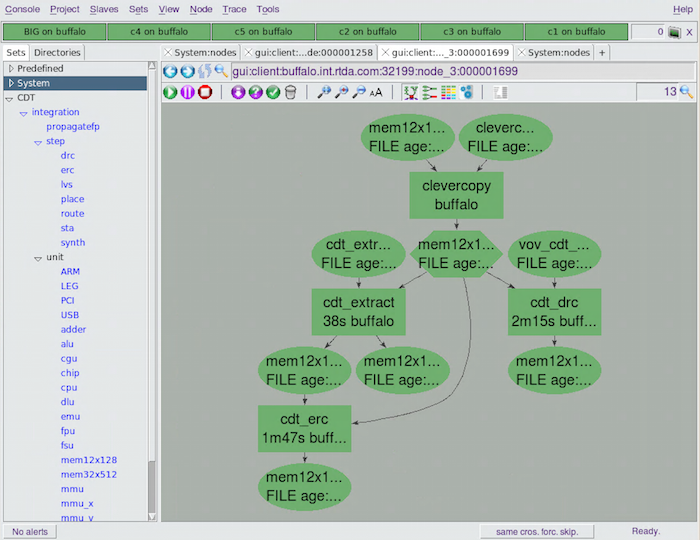Select the cdt_extract 38s buffalo node
This screenshot has width=700, height=540.
(358, 312)
